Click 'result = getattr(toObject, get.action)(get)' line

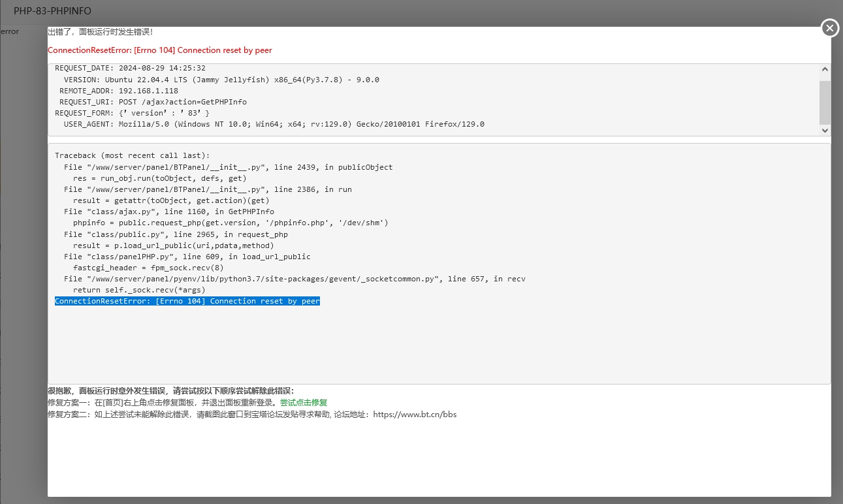[171, 200]
